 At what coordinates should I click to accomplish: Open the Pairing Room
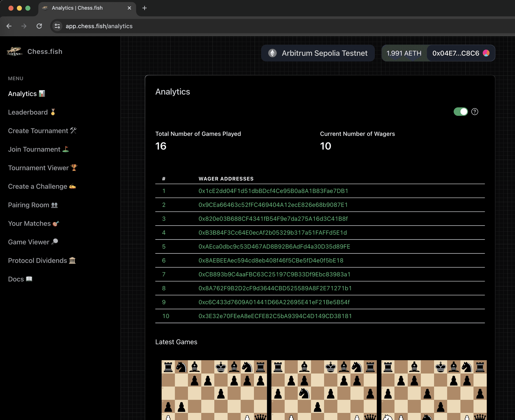click(x=33, y=205)
